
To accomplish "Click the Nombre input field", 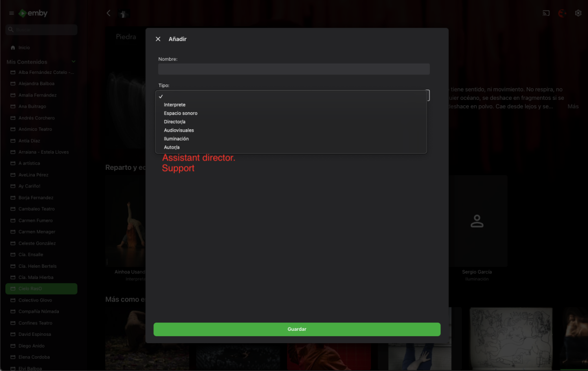I will [294, 69].
